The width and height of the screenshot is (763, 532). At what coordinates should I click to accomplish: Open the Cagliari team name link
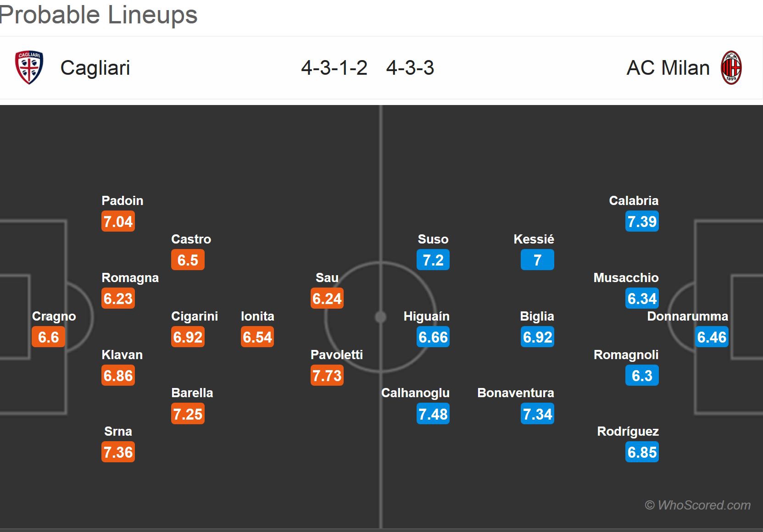pyautogui.click(x=95, y=68)
